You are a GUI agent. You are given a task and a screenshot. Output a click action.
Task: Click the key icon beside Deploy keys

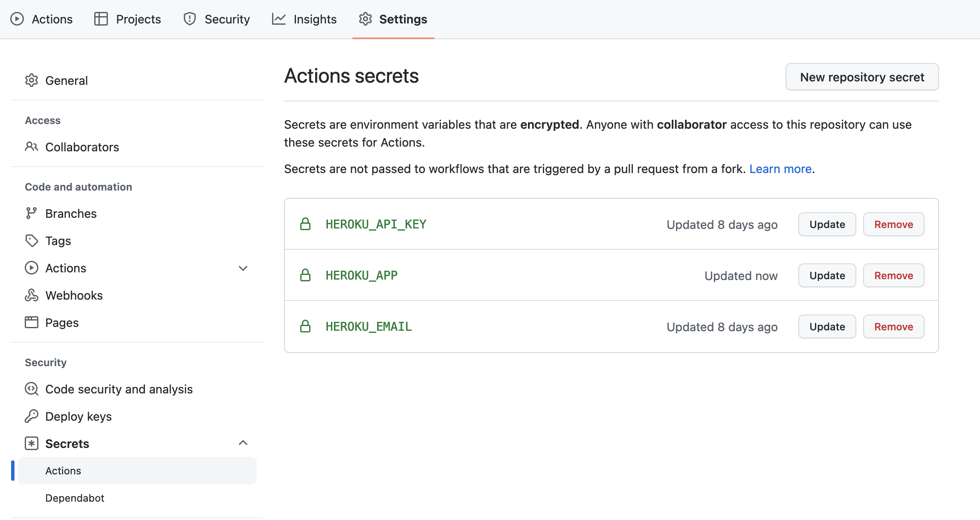[32, 416]
